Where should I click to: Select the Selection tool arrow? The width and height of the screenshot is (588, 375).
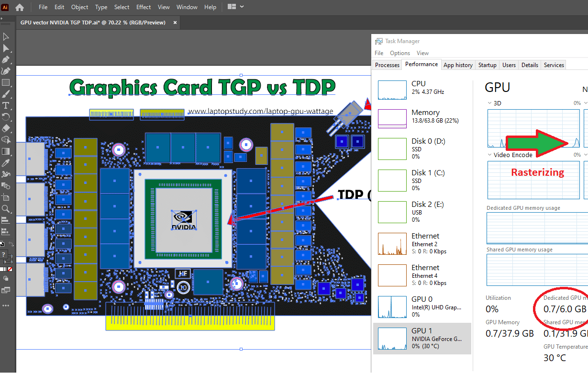point(6,36)
